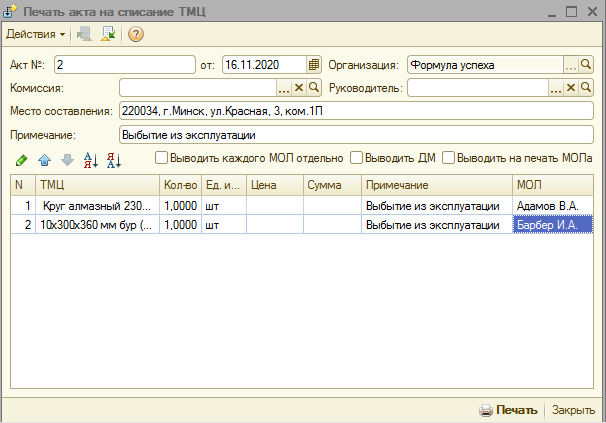Click the help question mark icon

point(136,34)
